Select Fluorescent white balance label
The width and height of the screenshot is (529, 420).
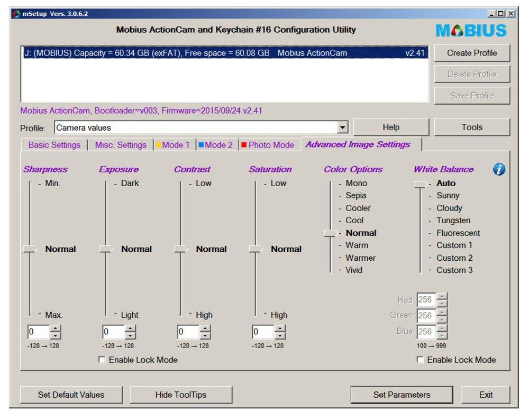[x=458, y=233]
